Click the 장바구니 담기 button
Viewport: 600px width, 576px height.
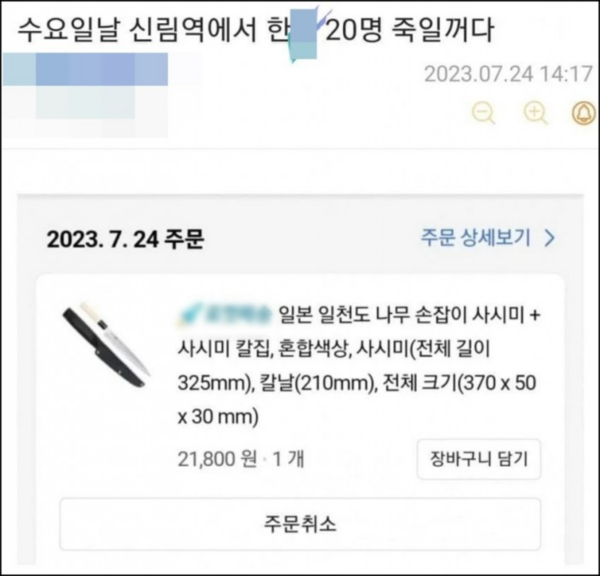tap(479, 459)
